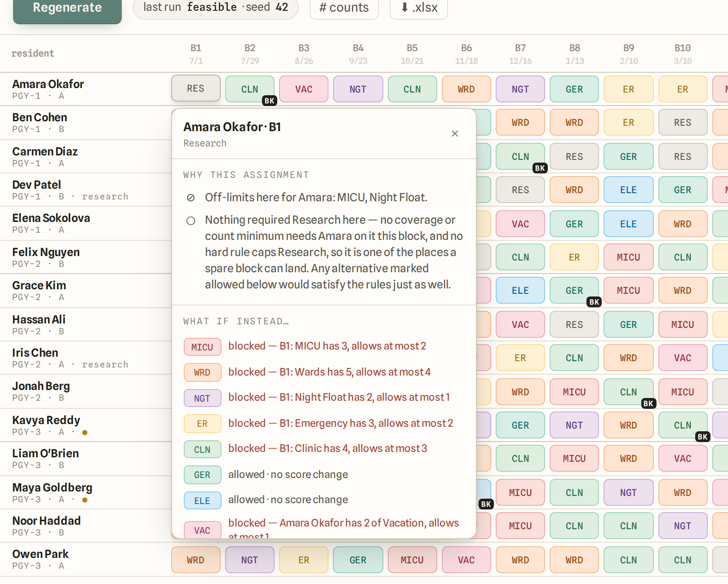Screen dimensions: 728x584
Task: Click the last run feasible seed 42 pill
Action: coord(216,8)
